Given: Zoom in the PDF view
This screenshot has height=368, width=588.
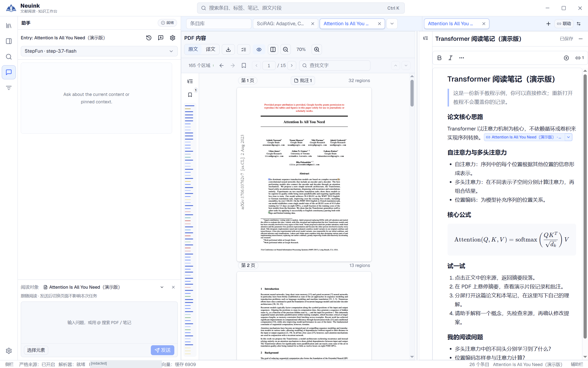Looking at the screenshot, I should (x=317, y=49).
